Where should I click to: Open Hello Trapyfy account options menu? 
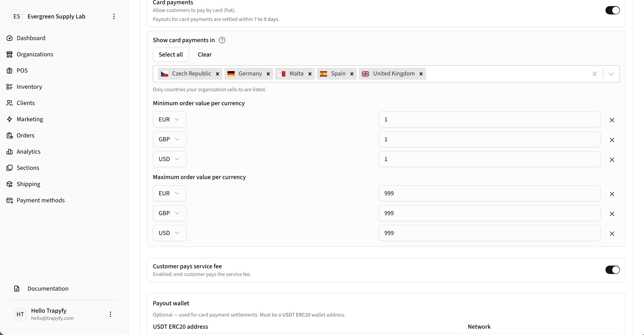pos(110,314)
